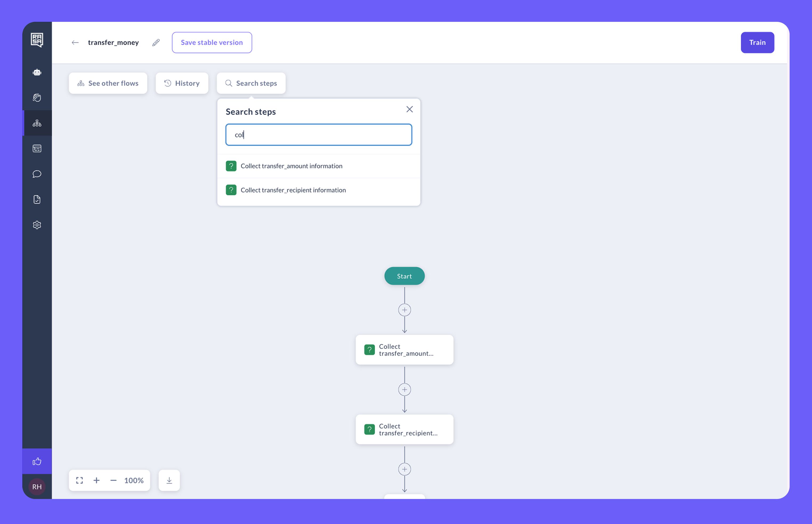
Task: Open the robot assistant sidebar icon
Action: pos(37,72)
